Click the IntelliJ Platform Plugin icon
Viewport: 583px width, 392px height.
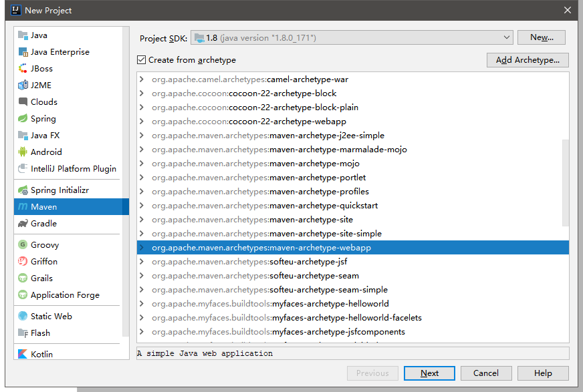[x=23, y=168]
